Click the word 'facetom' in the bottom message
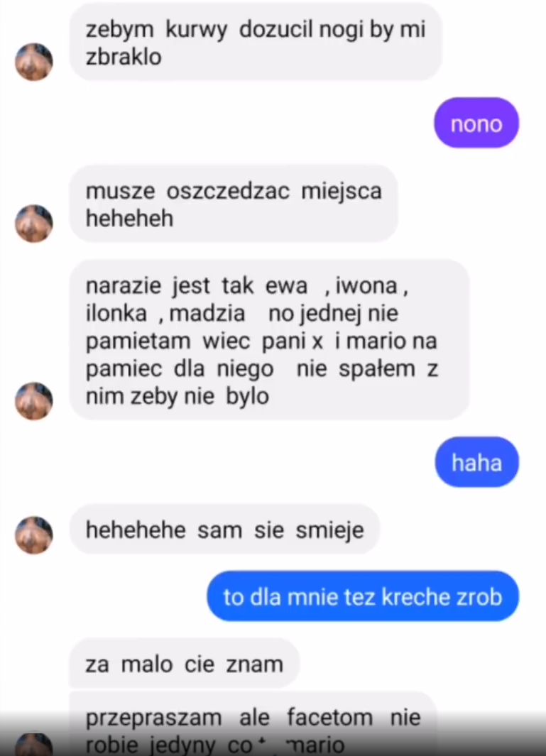Image resolution: width=546 pixels, height=756 pixels. coord(330,718)
